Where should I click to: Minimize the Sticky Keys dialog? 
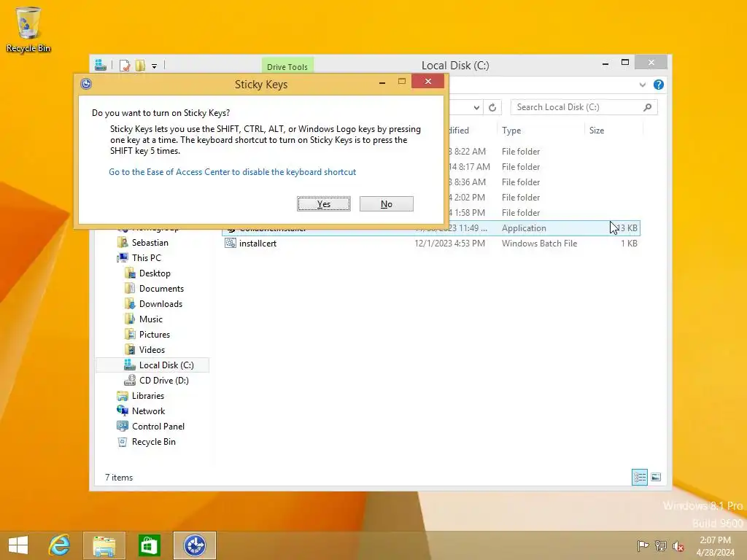click(x=382, y=82)
